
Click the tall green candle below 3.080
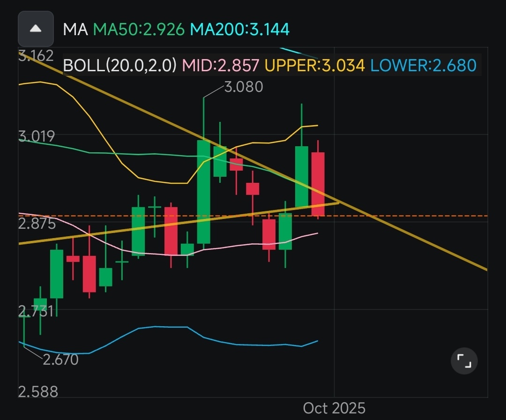(203, 192)
